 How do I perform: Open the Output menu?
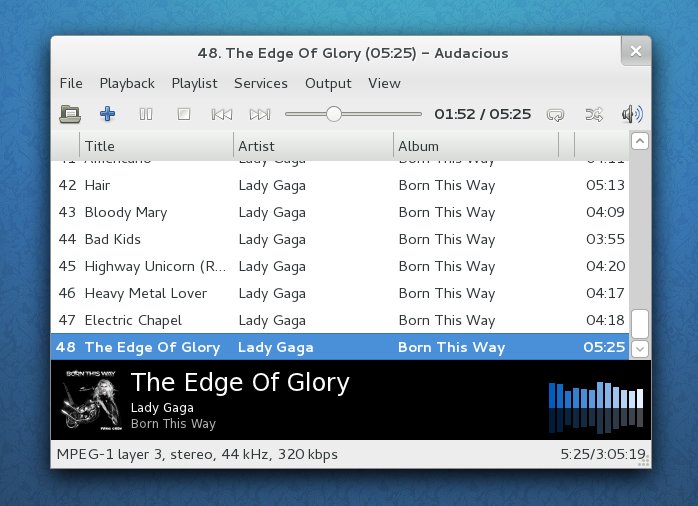328,83
